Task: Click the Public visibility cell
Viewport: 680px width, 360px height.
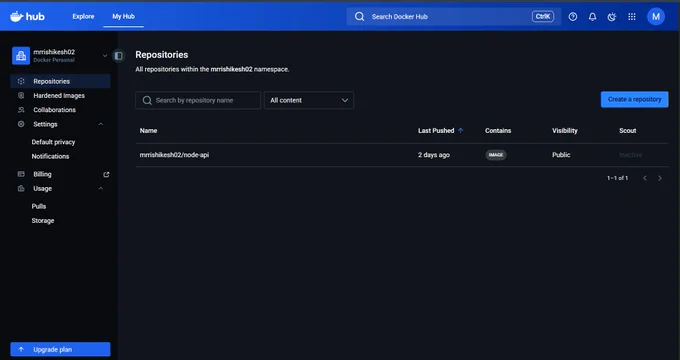Action: click(561, 155)
